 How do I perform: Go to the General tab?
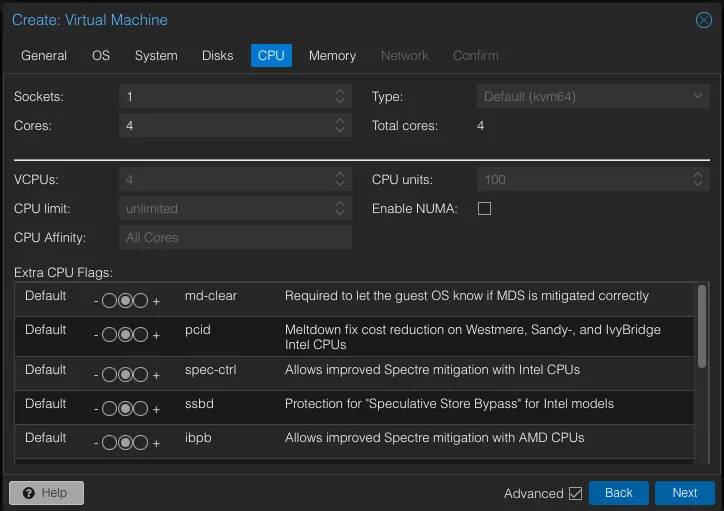[x=44, y=55]
